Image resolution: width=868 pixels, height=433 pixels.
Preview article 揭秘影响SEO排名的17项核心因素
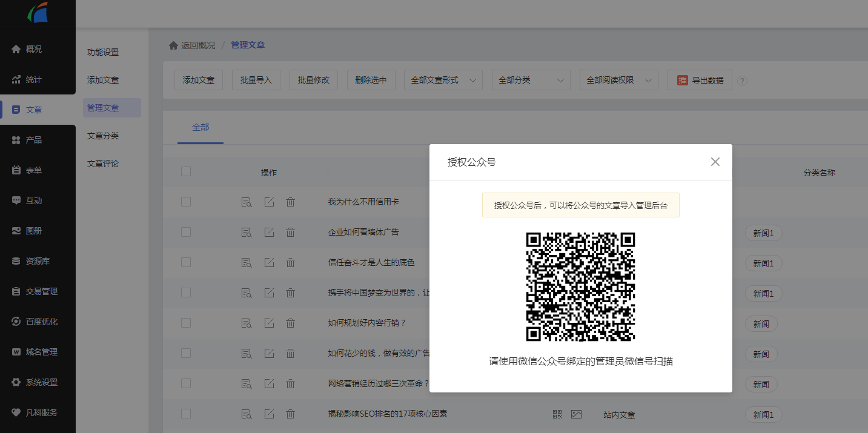[247, 414]
